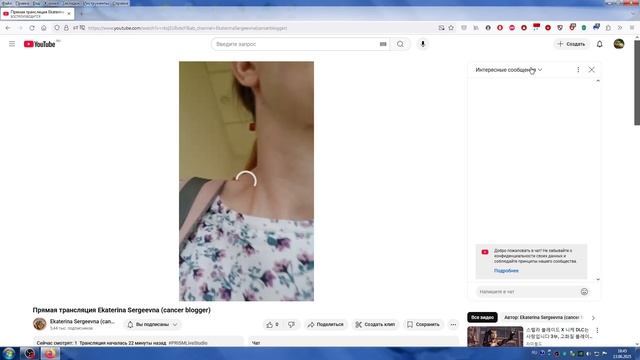Image resolution: width=640 pixels, height=360 pixels.
Task: Open the on-screen keyboard icon in search box
Action: click(383, 44)
